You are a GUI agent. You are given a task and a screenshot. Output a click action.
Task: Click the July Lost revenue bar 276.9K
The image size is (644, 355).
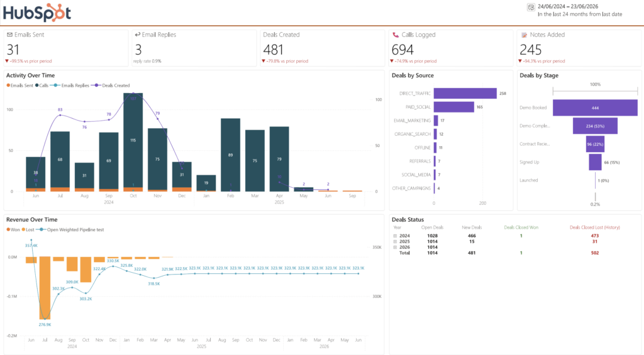pos(45,288)
